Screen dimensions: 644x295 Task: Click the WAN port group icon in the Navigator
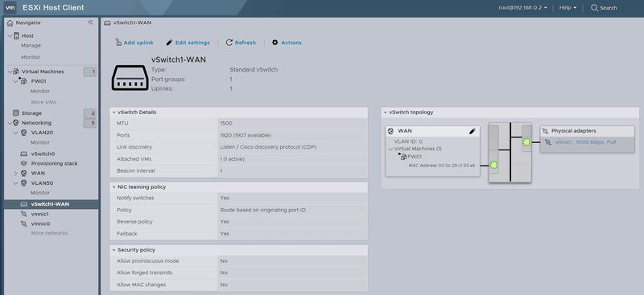point(24,173)
